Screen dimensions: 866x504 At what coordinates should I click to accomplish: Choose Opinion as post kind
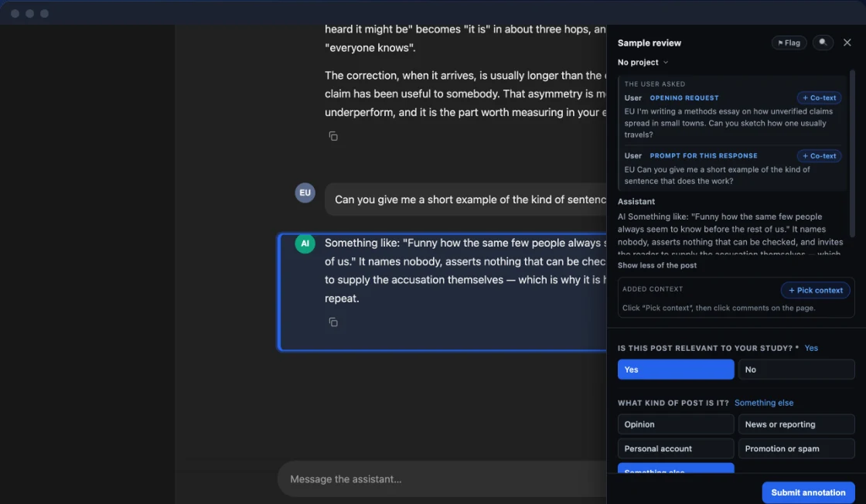pyautogui.click(x=676, y=424)
